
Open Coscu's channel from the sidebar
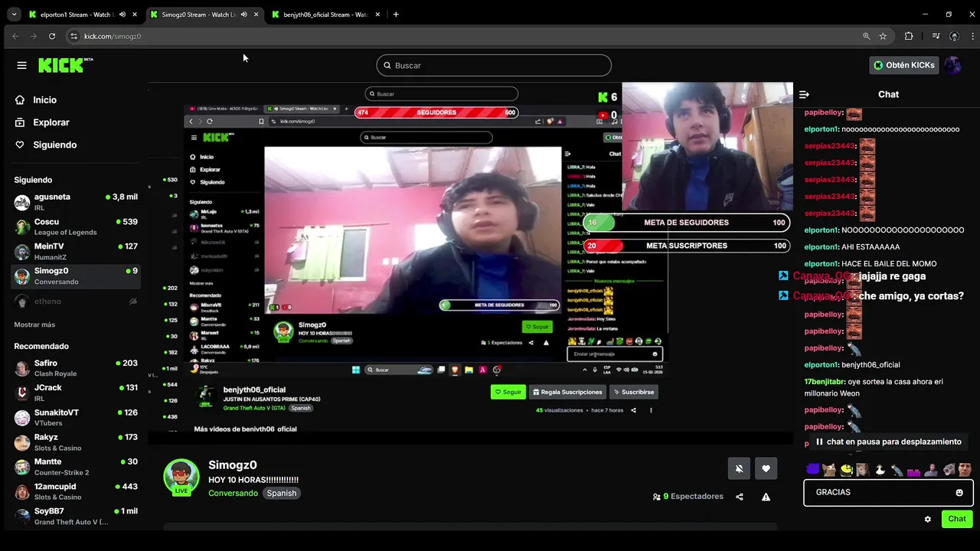tap(75, 227)
